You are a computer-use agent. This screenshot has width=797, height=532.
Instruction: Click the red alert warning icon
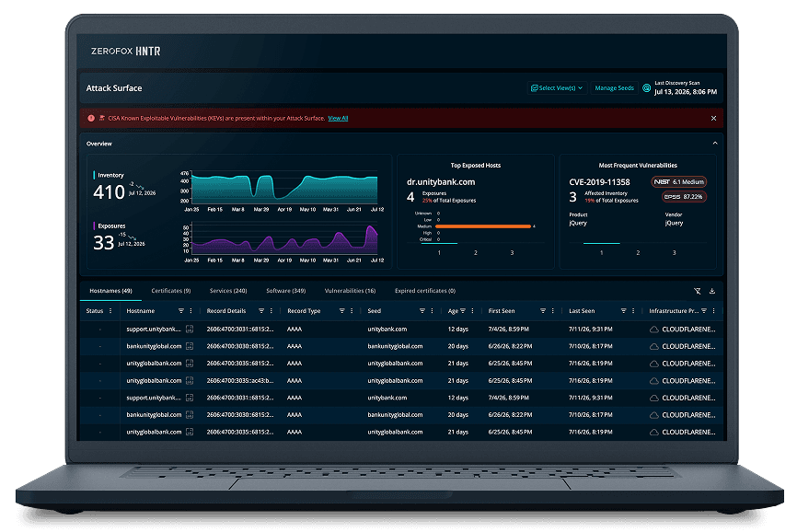[x=91, y=118]
